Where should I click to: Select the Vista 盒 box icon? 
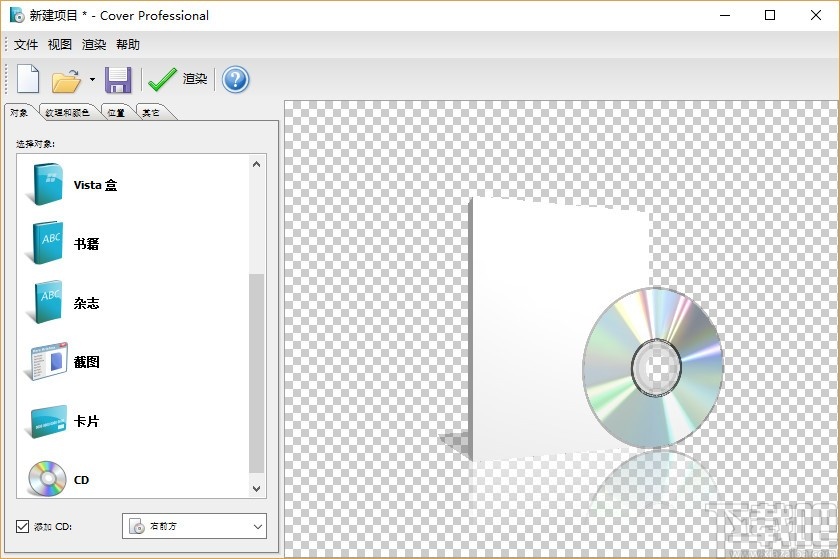pyautogui.click(x=47, y=184)
